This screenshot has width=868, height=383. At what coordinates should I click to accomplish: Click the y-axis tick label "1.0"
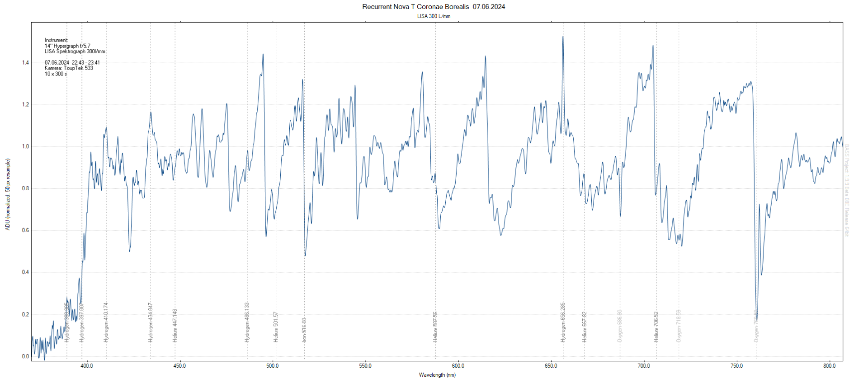[25, 146]
